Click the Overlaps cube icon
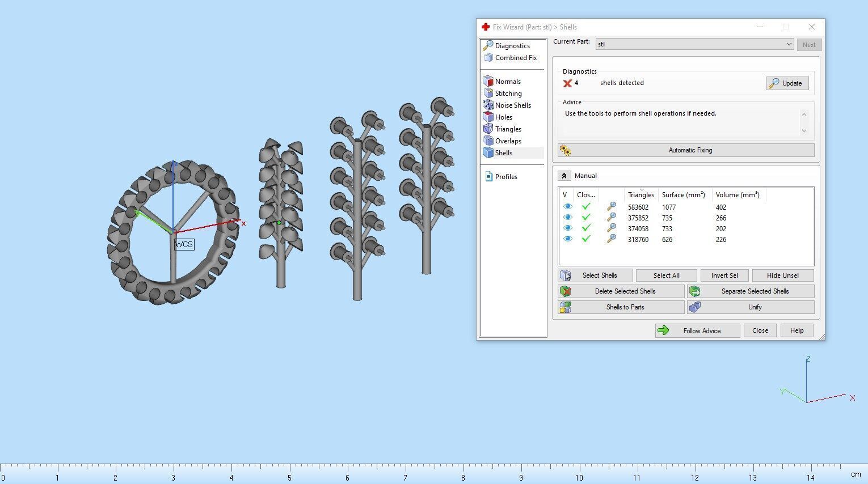This screenshot has height=484, width=868. click(488, 141)
